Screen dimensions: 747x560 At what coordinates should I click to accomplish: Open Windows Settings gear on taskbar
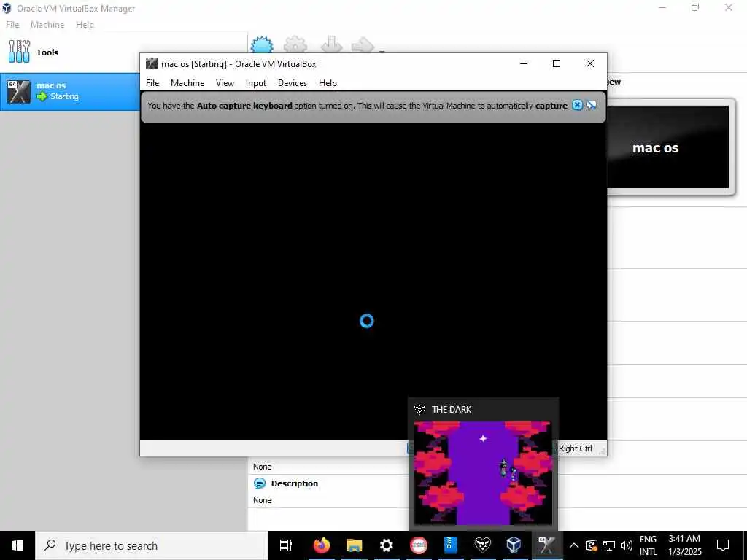pyautogui.click(x=387, y=545)
